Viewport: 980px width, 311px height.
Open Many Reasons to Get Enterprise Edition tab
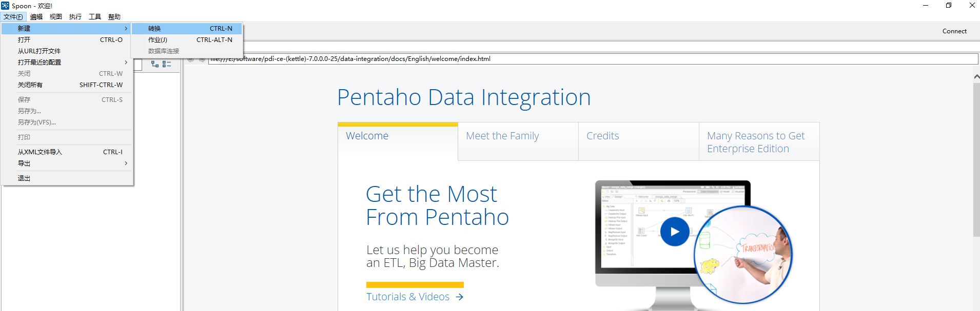click(x=759, y=142)
